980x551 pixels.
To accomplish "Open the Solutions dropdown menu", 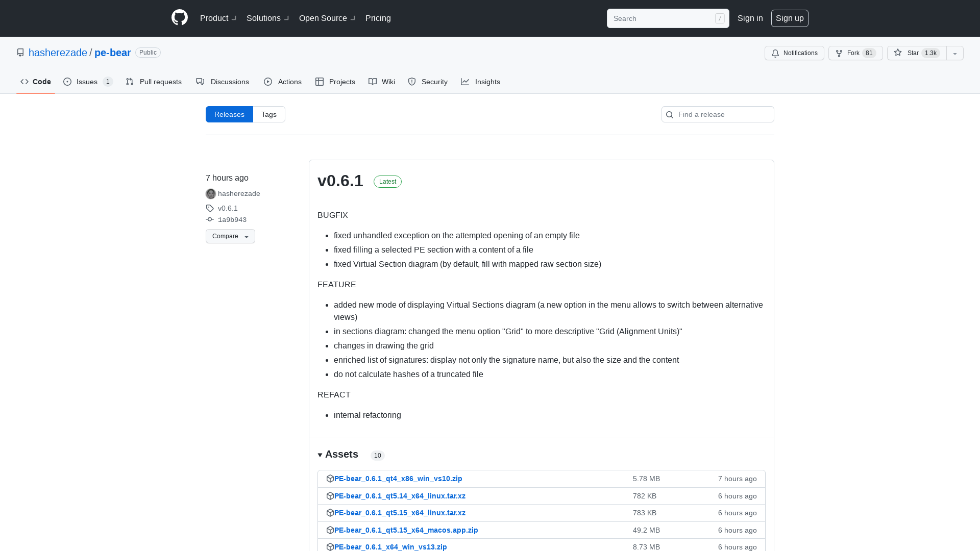I will click(x=267, y=18).
